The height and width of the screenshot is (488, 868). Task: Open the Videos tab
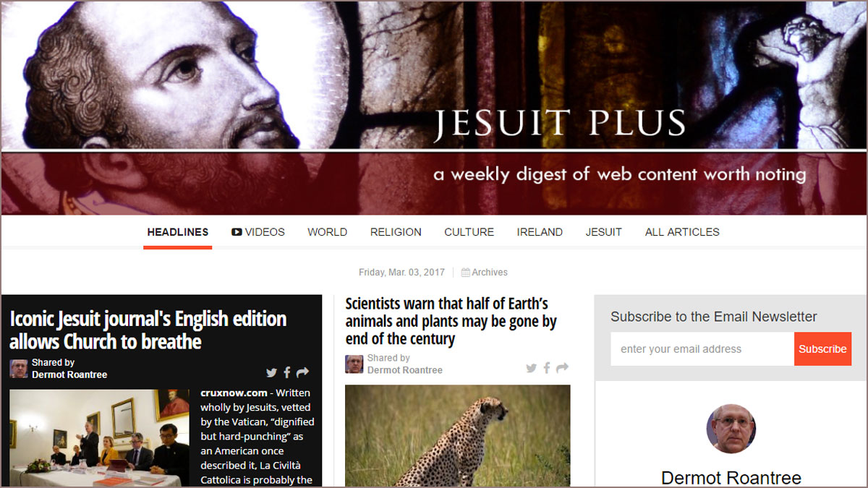click(x=258, y=232)
